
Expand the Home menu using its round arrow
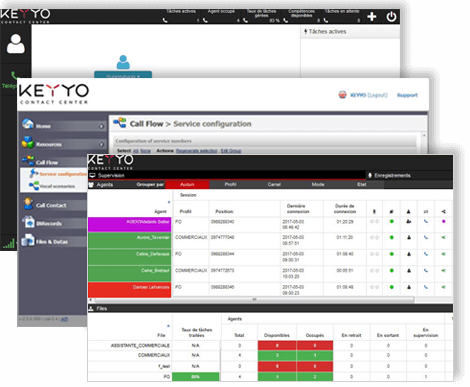click(101, 126)
